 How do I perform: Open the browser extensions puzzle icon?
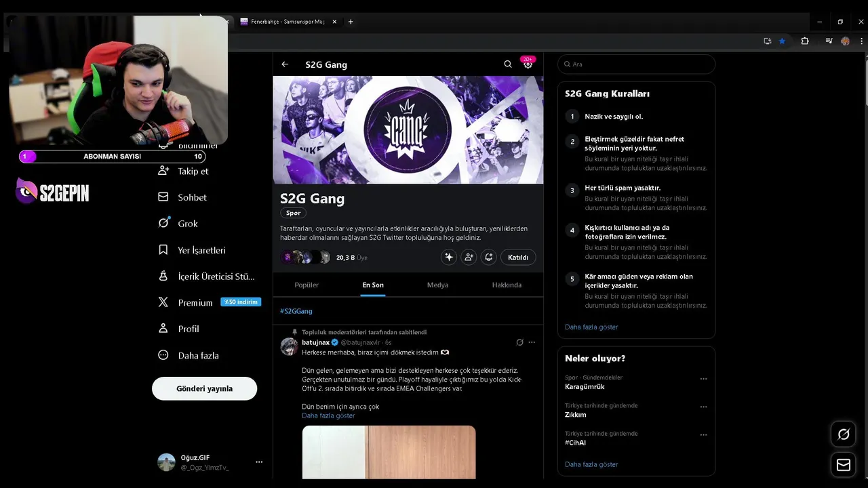click(x=805, y=41)
